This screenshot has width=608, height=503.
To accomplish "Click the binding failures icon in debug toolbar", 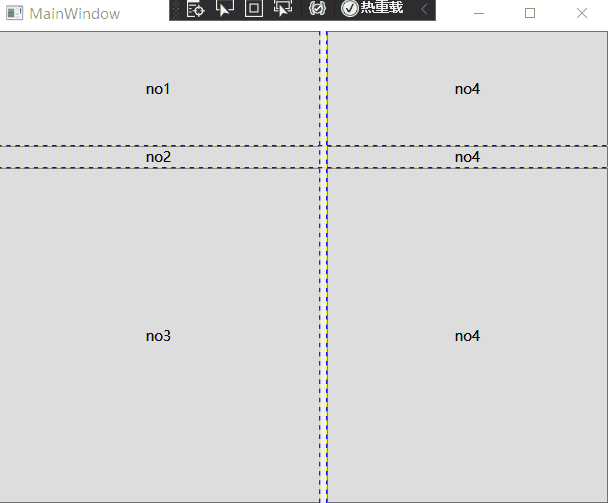I will (317, 9).
